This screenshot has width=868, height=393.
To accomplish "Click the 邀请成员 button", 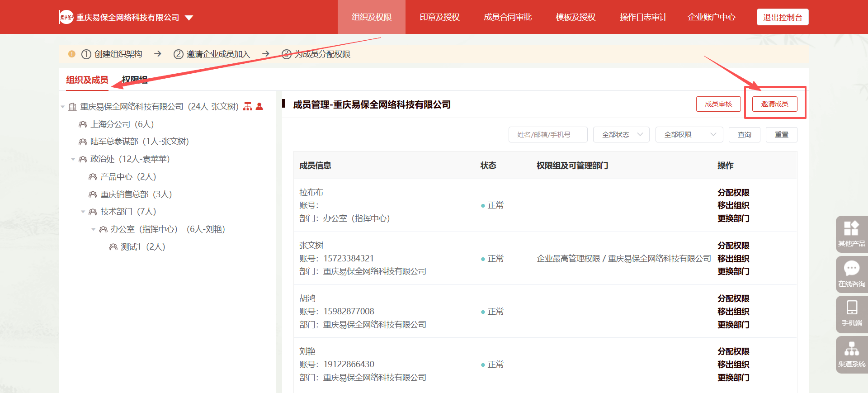I will tap(774, 104).
